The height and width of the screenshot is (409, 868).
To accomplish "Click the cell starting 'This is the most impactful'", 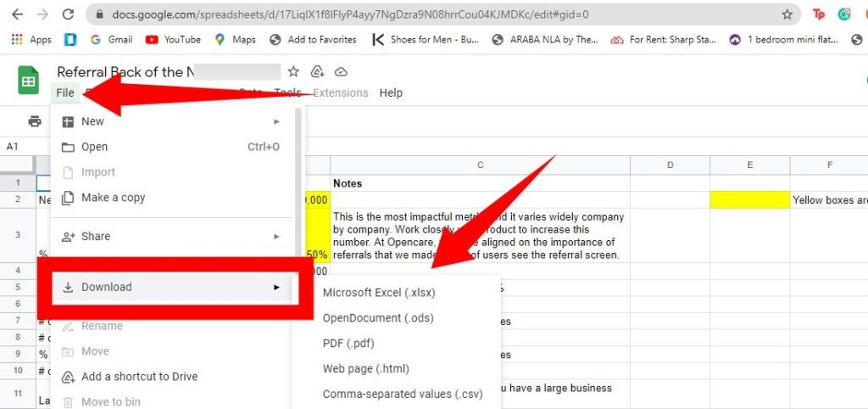I will (480, 236).
